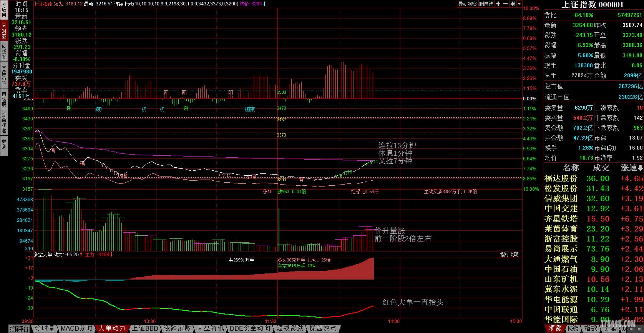Switch to the K线 tab under the stock list
644x333 pixels.
click(x=573, y=329)
